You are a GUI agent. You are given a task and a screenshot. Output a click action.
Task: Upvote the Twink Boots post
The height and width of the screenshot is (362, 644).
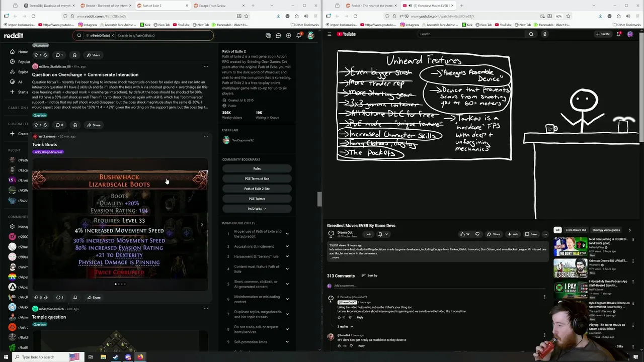[35, 298]
